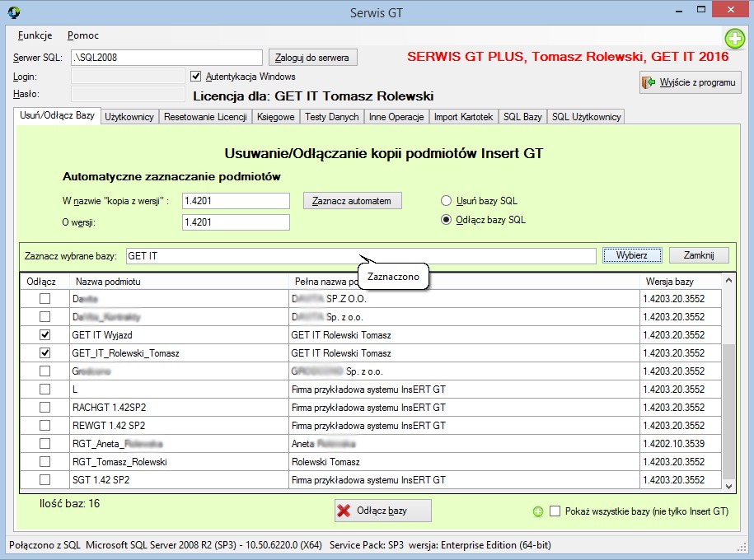
Task: Click the Odłącz bazy button
Action: tap(383, 511)
